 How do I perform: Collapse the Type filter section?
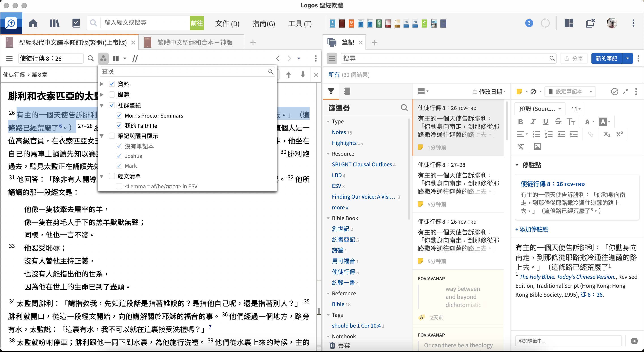click(328, 122)
